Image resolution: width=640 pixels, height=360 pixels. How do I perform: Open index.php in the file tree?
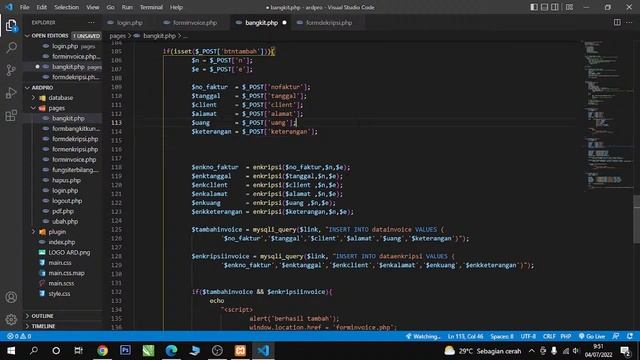click(x=62, y=242)
